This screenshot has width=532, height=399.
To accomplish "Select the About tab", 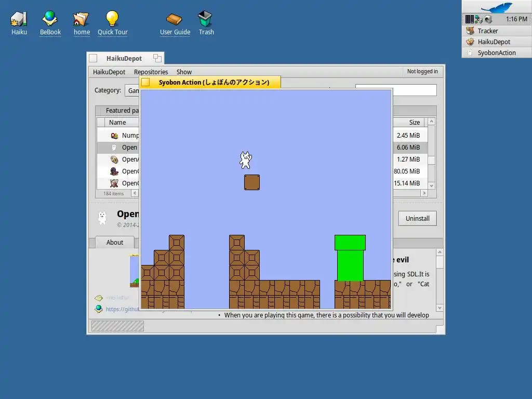I will click(x=115, y=242).
